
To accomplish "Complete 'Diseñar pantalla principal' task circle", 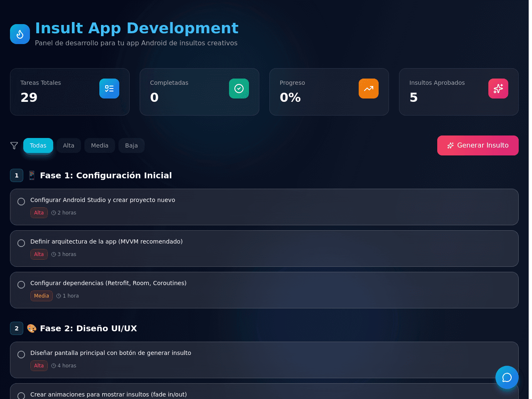I will tap(21, 355).
